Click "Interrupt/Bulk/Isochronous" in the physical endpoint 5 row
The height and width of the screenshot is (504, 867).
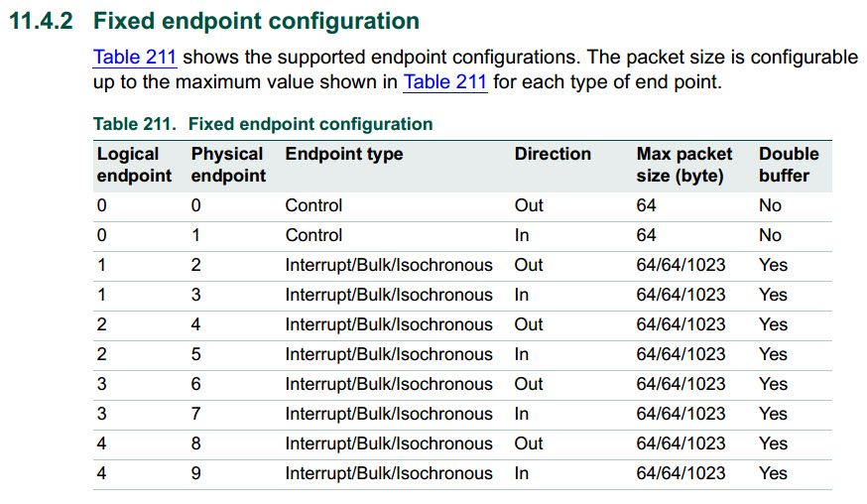pyautogui.click(x=389, y=354)
